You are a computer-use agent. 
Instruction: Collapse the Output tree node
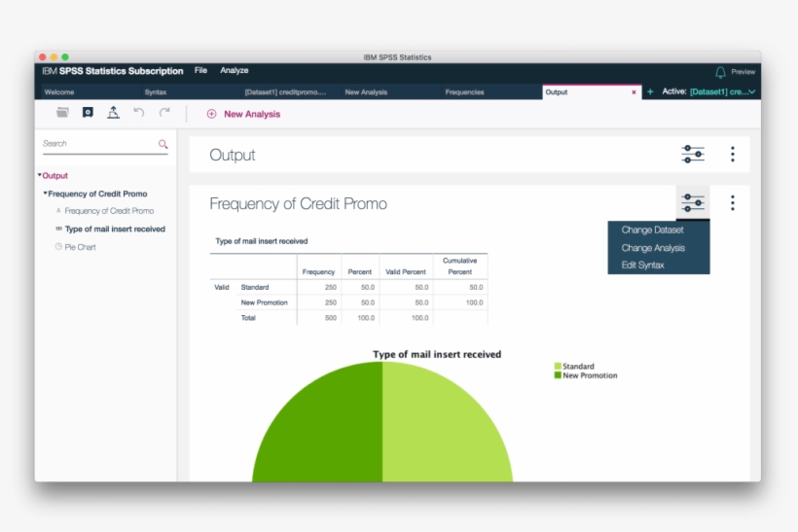pyautogui.click(x=40, y=175)
